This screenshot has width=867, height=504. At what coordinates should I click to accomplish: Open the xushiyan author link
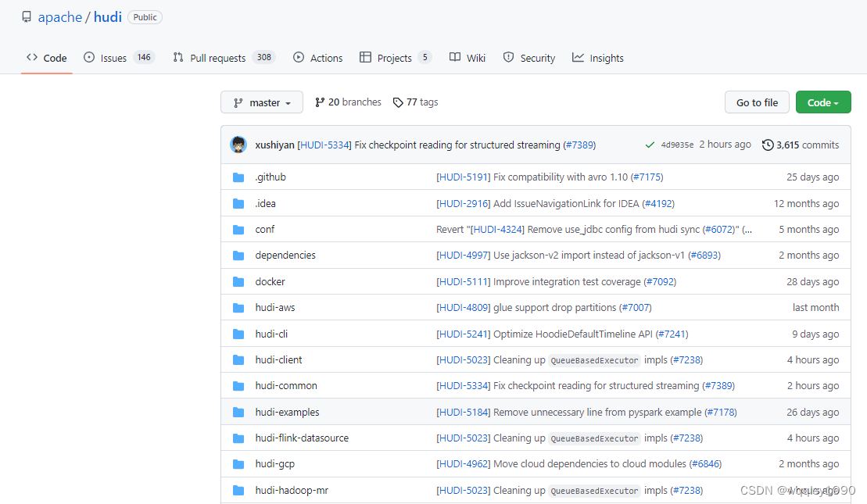point(275,145)
